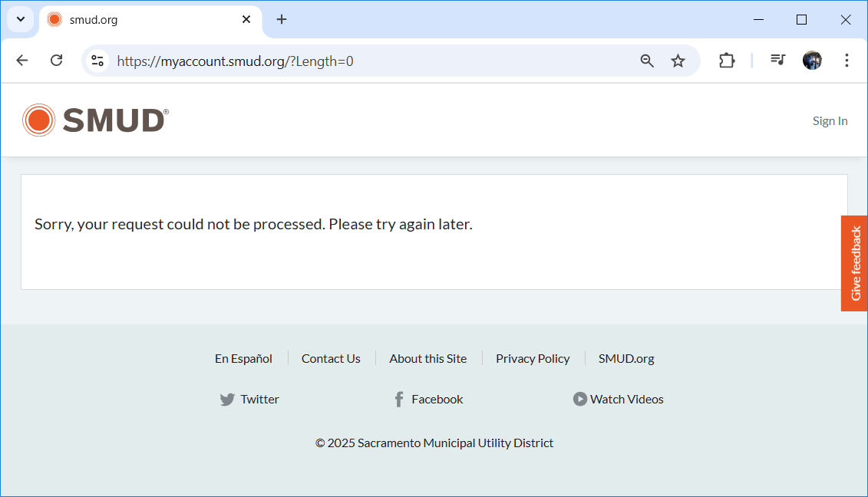Open the media controls icon
The width and height of the screenshot is (868, 497).
click(x=778, y=61)
